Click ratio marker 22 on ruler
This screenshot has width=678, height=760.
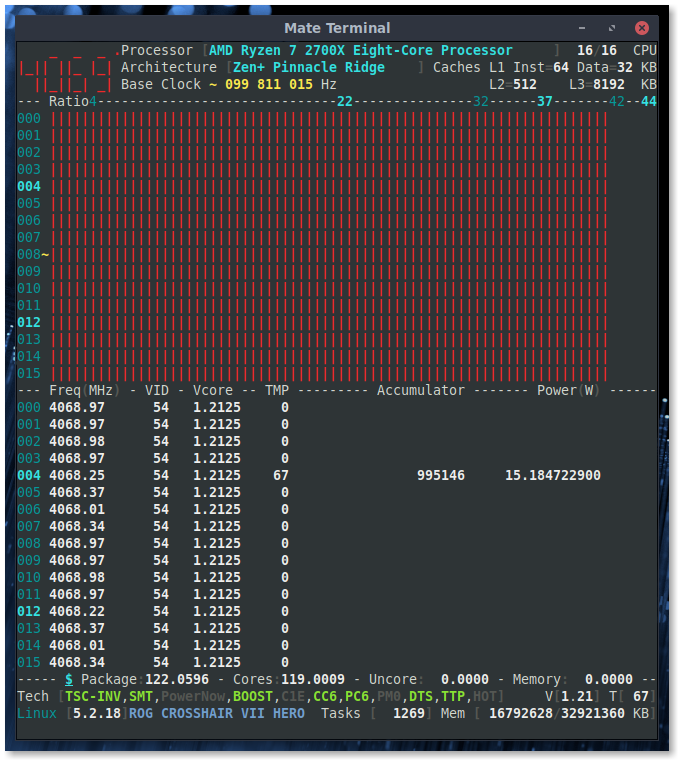point(345,101)
